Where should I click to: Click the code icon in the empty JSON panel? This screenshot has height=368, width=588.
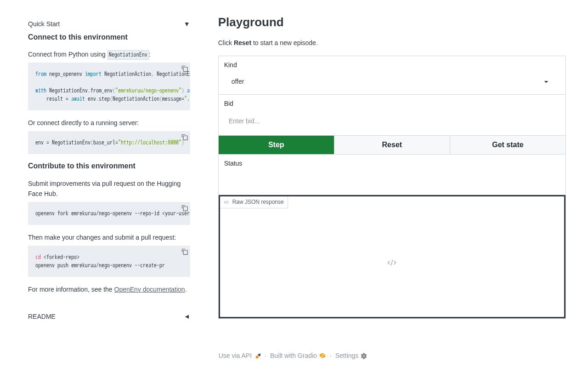(x=392, y=263)
